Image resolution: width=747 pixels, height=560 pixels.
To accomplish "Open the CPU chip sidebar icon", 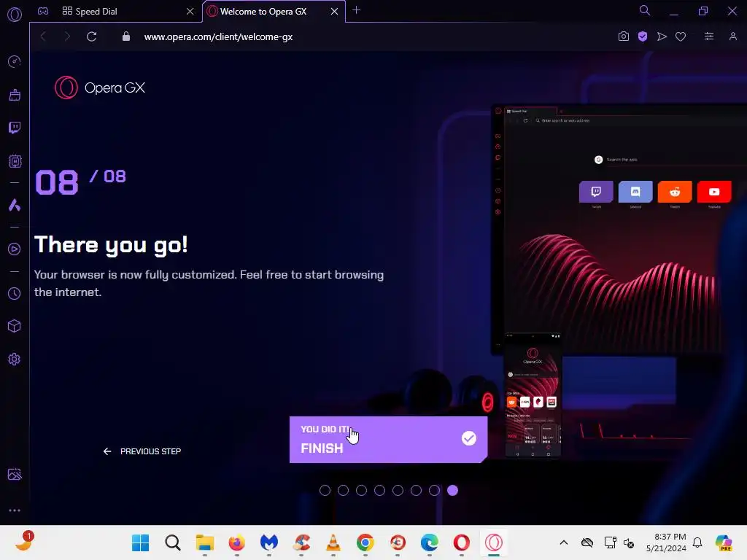I will click(x=15, y=161).
